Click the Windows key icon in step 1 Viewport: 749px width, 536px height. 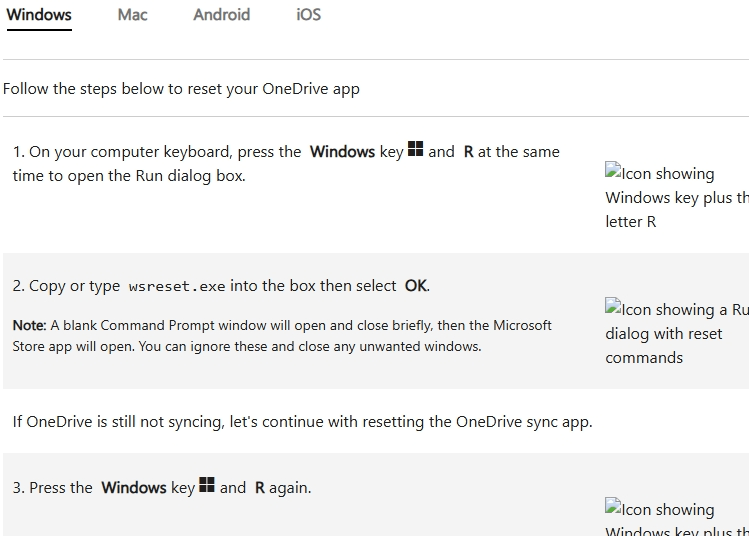[416, 149]
